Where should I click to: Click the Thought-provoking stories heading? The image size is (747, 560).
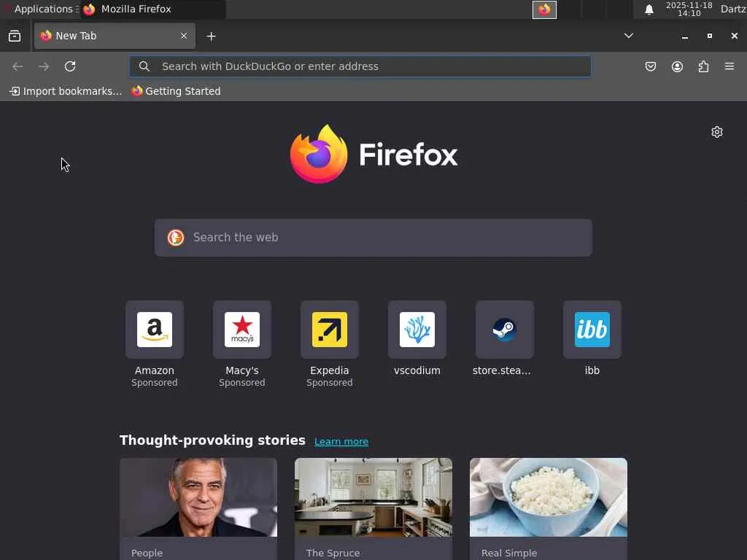(x=212, y=440)
